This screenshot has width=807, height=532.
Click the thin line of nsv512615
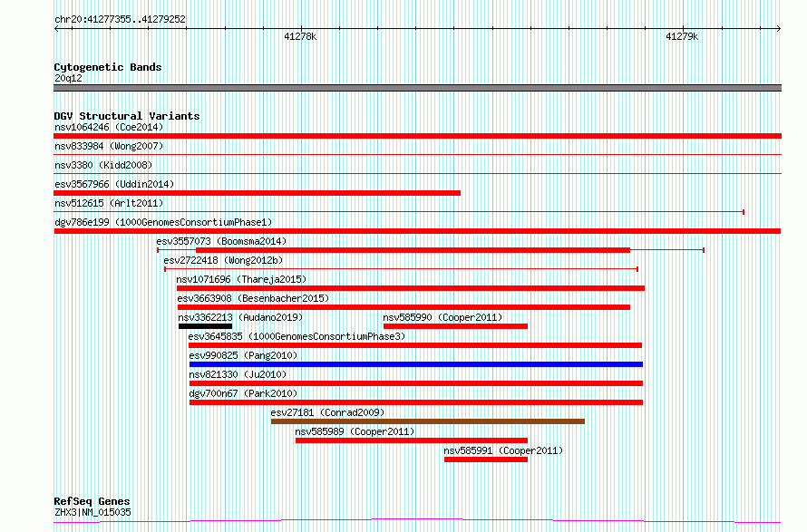coord(399,211)
